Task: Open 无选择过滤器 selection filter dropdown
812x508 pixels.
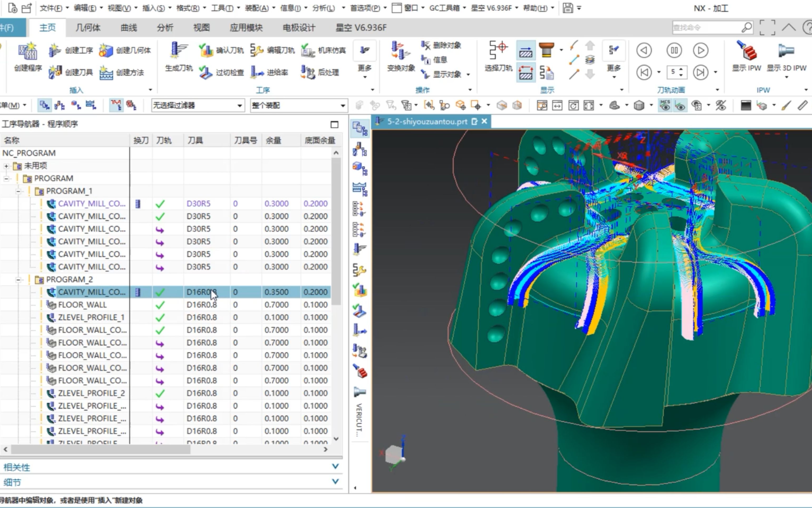Action: coord(198,106)
